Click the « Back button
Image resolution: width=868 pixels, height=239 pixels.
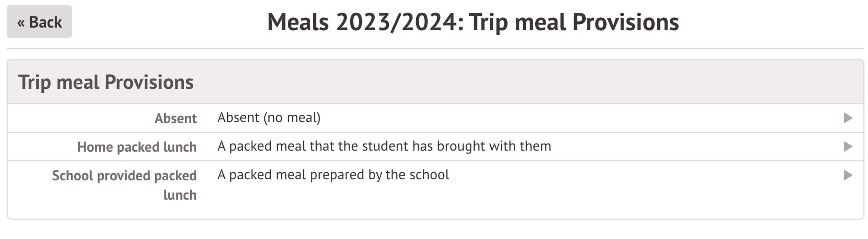(x=39, y=22)
